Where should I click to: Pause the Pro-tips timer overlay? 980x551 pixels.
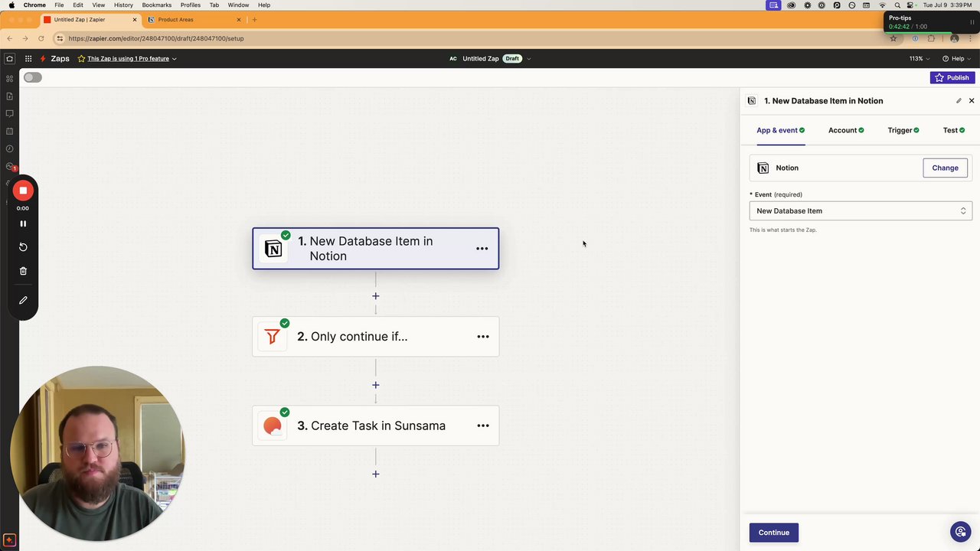tap(972, 22)
